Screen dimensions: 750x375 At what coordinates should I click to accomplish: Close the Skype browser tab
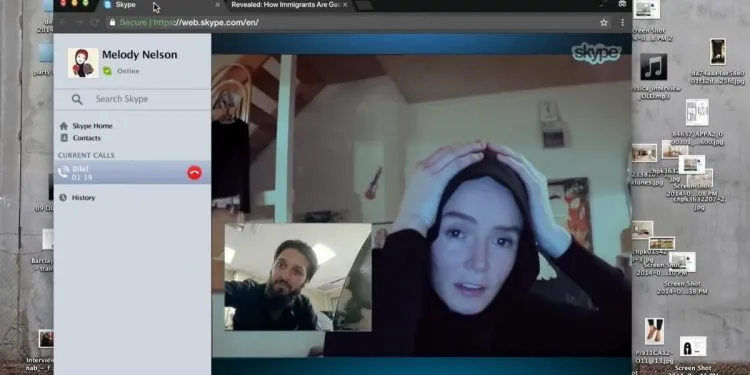tap(218, 5)
